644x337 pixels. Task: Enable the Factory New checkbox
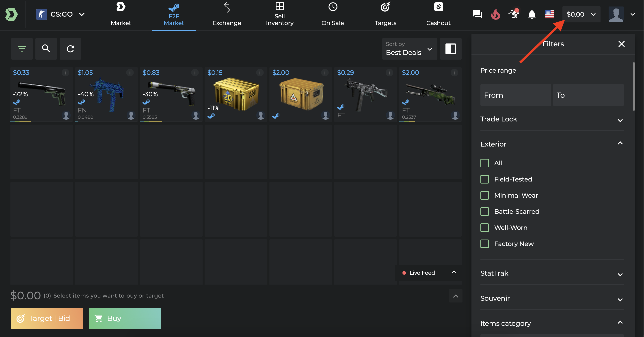point(484,244)
